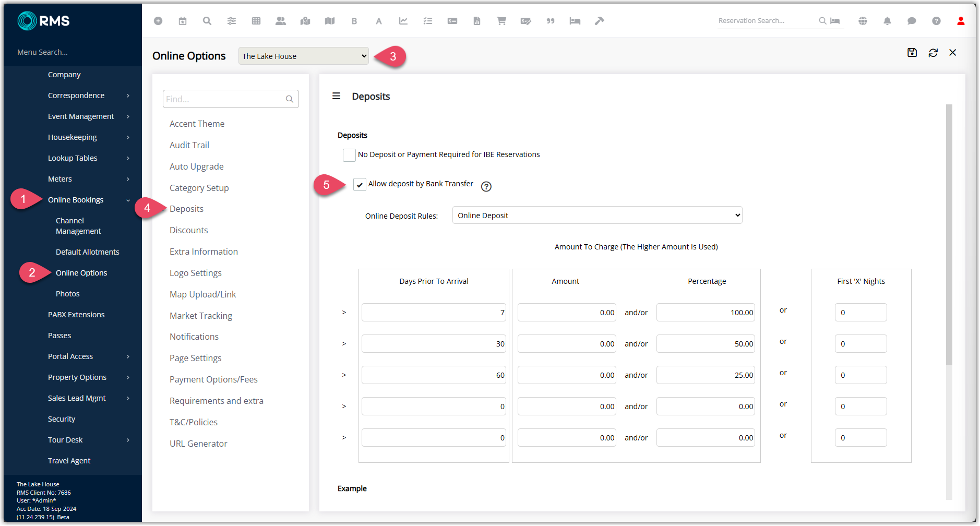Open The Lake House property dropdown

[x=304, y=56]
